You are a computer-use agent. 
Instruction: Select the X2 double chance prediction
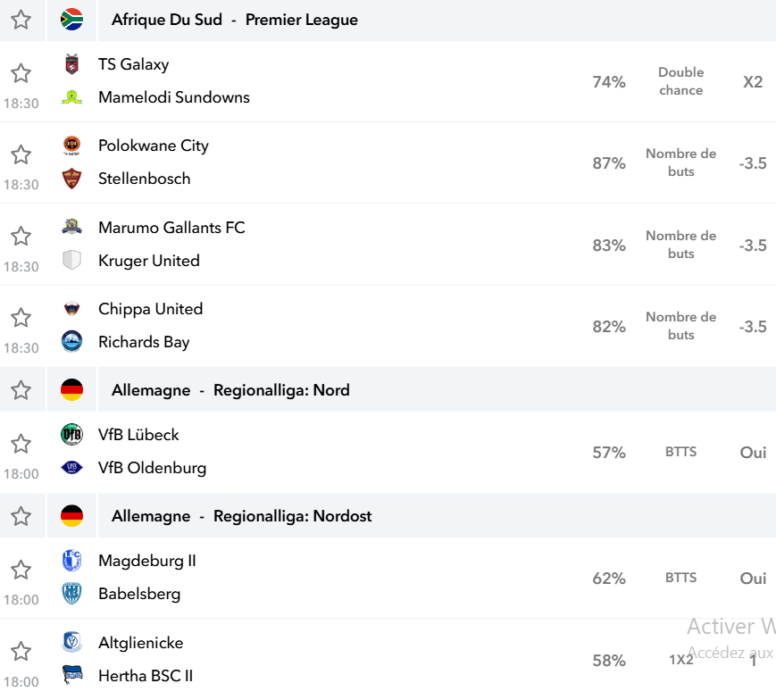pyautogui.click(x=753, y=81)
